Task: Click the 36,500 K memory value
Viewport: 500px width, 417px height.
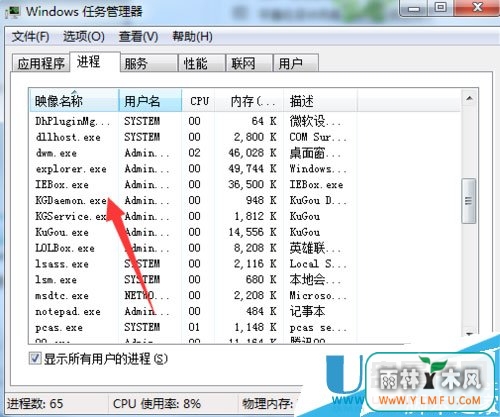Action: [252, 184]
